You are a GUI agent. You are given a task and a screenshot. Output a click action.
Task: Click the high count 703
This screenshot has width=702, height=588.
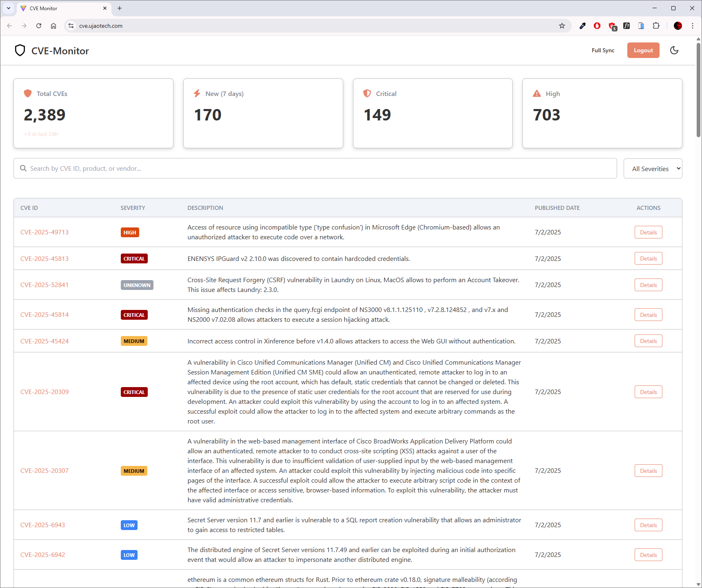click(x=546, y=115)
